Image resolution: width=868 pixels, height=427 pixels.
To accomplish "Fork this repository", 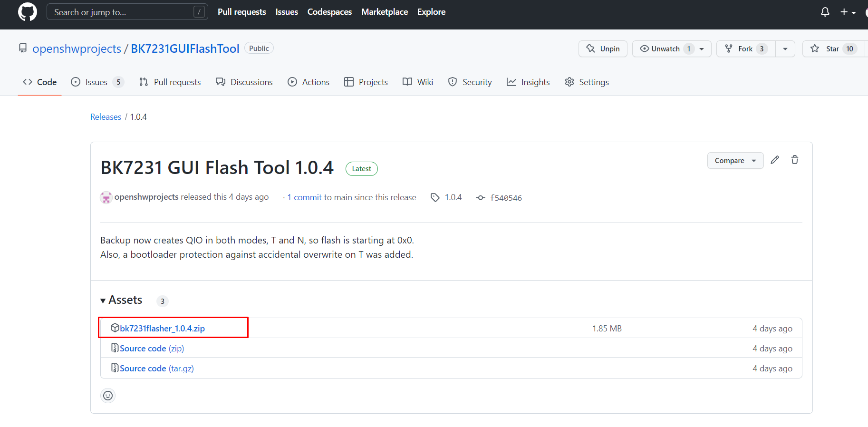I will (746, 49).
